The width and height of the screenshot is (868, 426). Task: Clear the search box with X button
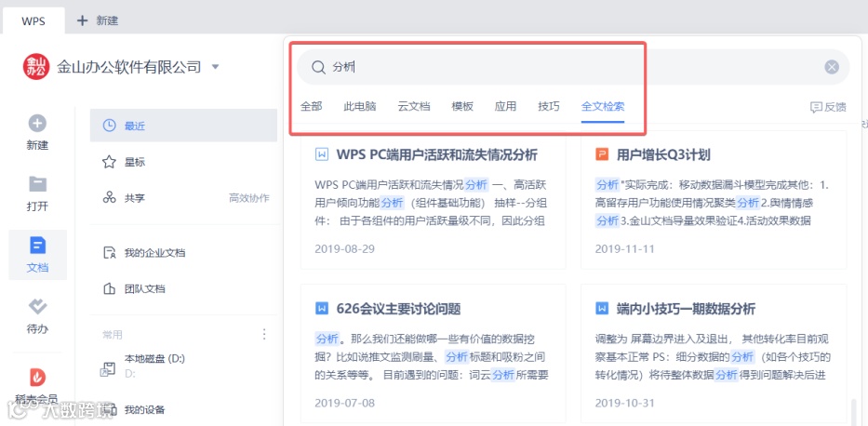click(832, 68)
